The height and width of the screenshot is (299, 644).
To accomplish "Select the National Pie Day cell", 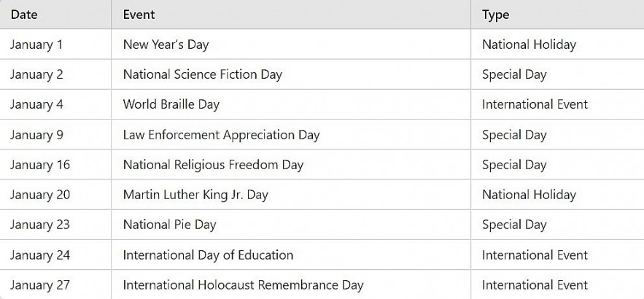I will point(169,225).
